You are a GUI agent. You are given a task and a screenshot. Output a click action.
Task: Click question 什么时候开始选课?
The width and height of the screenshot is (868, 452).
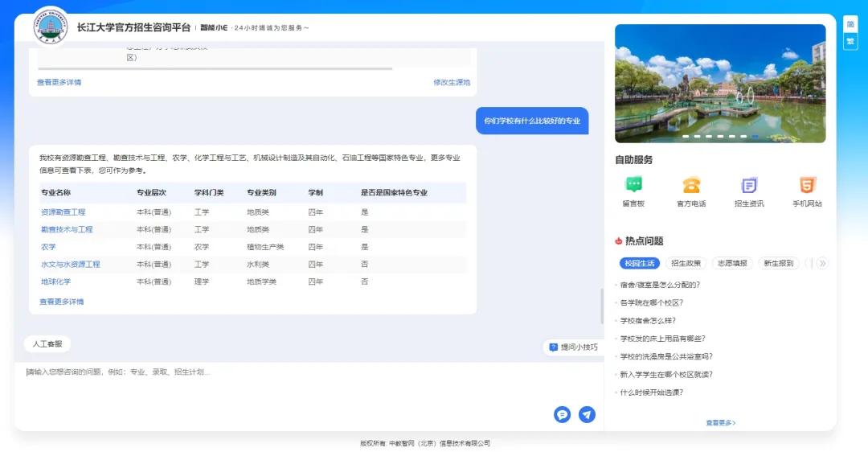click(652, 392)
